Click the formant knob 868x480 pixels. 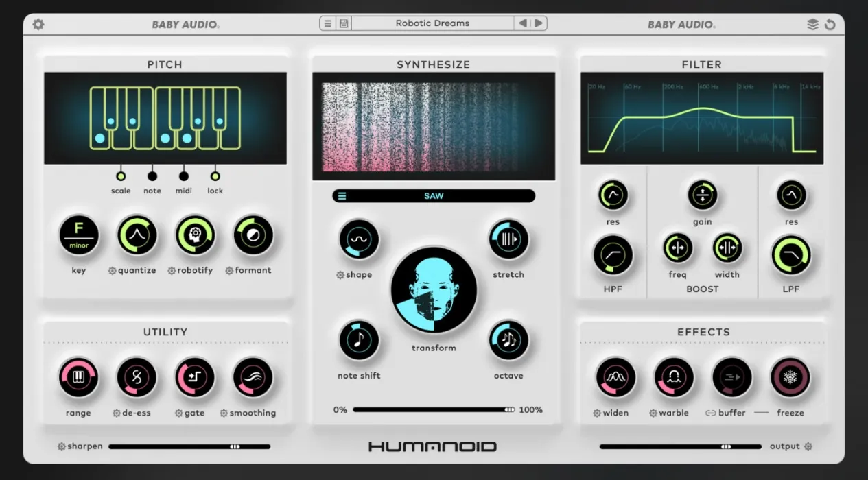point(253,235)
